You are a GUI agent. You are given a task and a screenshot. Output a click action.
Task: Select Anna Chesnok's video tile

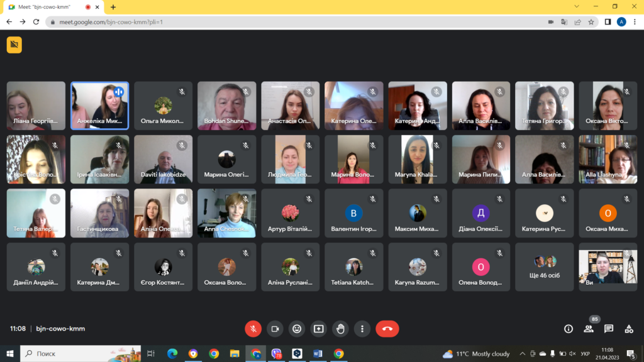[226, 213]
